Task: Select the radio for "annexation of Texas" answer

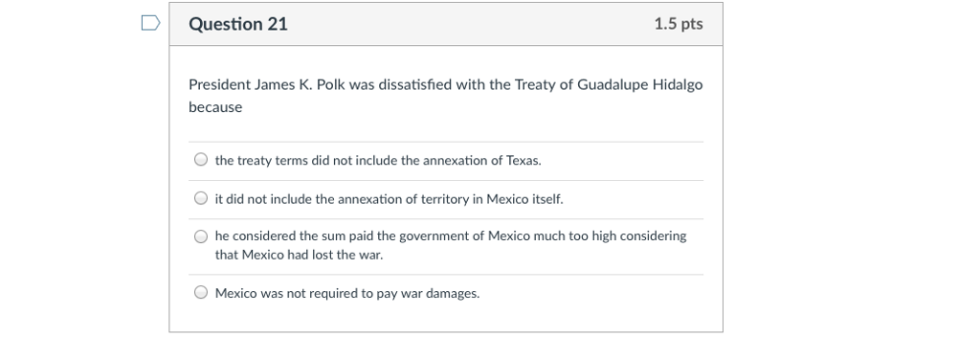Action: tap(201, 160)
